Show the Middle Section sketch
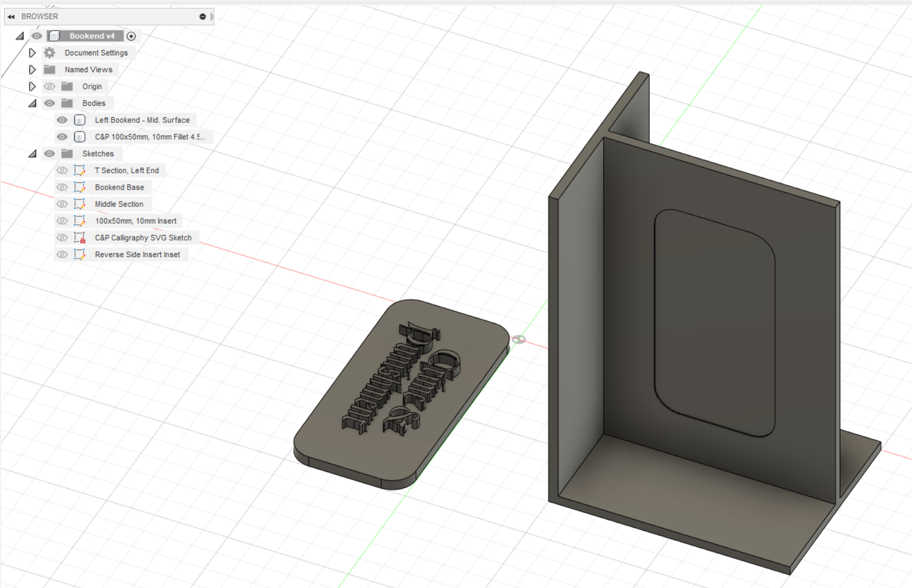This screenshot has height=588, width=912. point(62,203)
